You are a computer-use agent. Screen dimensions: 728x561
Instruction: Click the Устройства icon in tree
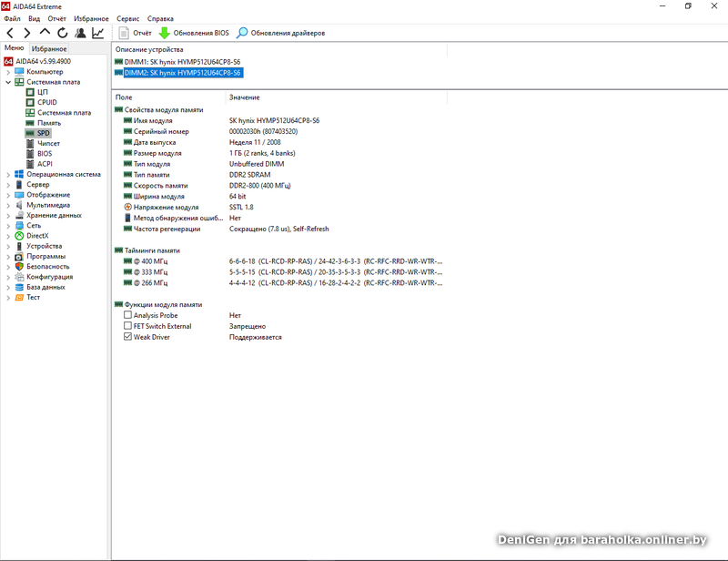19,246
